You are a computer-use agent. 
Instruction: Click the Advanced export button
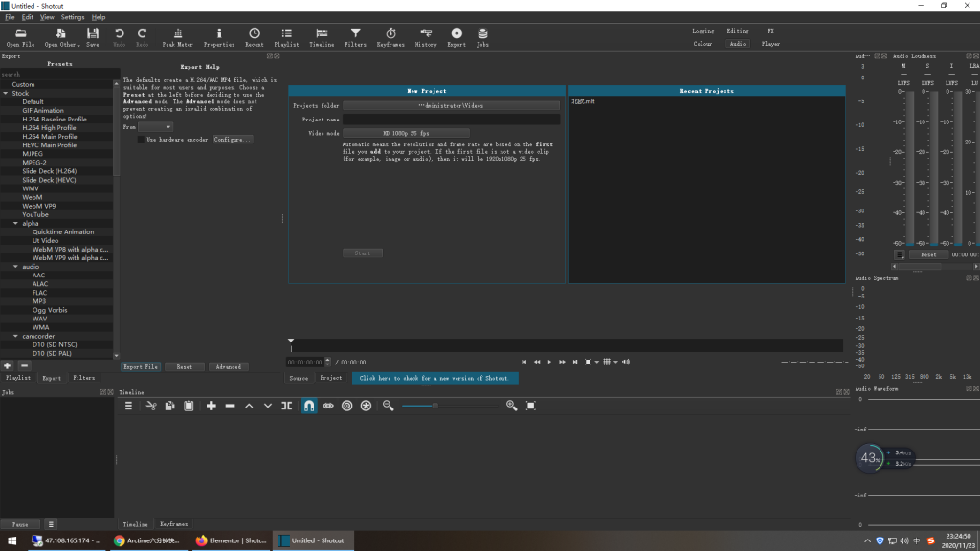point(228,366)
